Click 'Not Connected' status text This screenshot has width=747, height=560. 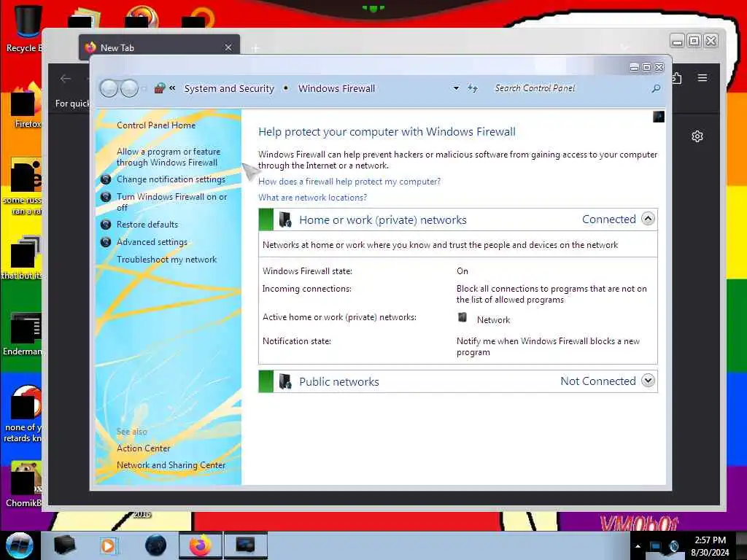(598, 381)
